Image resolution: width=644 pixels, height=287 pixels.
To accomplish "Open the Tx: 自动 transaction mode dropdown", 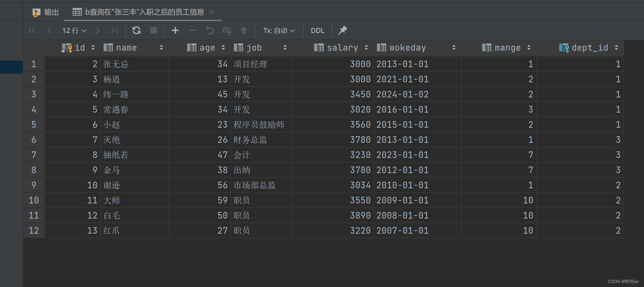I will [x=279, y=31].
